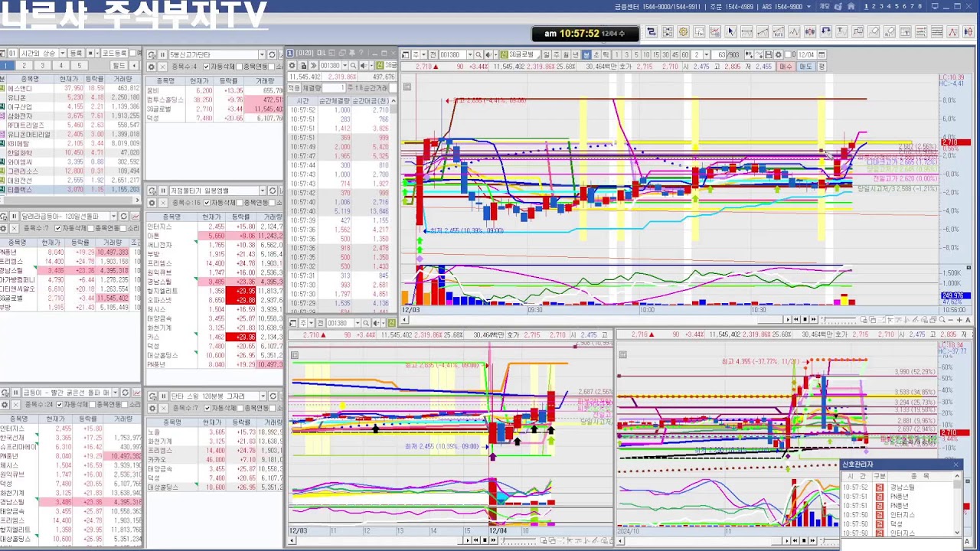Click the scrollbar of the 신호관리자 signal list

click(x=957, y=504)
